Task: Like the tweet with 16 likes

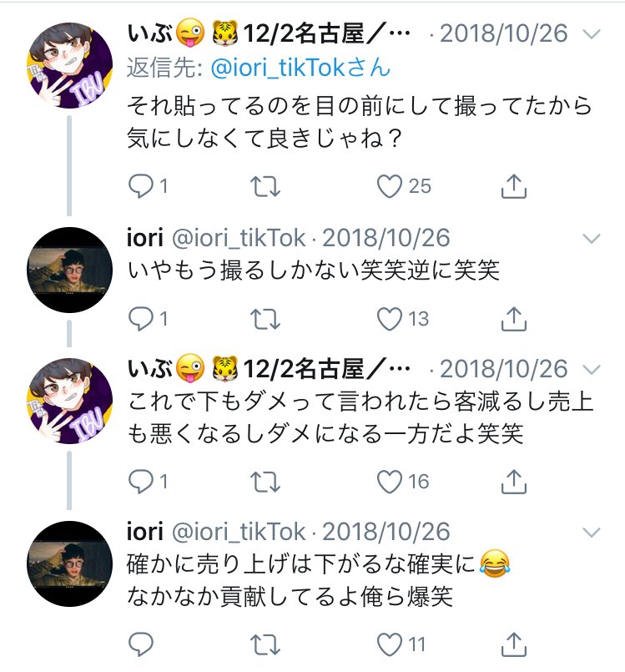Action: (x=391, y=480)
